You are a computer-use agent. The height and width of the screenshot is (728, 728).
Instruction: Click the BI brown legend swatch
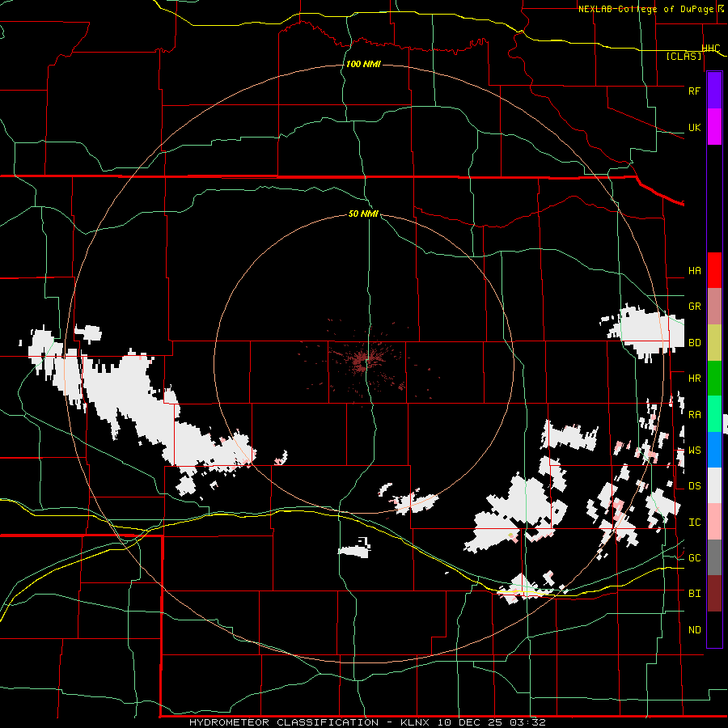pyautogui.click(x=714, y=594)
